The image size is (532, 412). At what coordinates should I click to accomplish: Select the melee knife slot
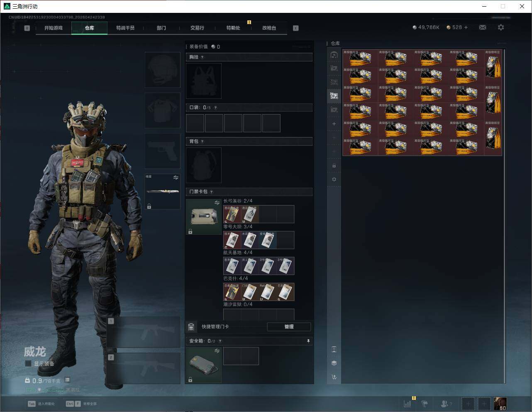click(163, 191)
